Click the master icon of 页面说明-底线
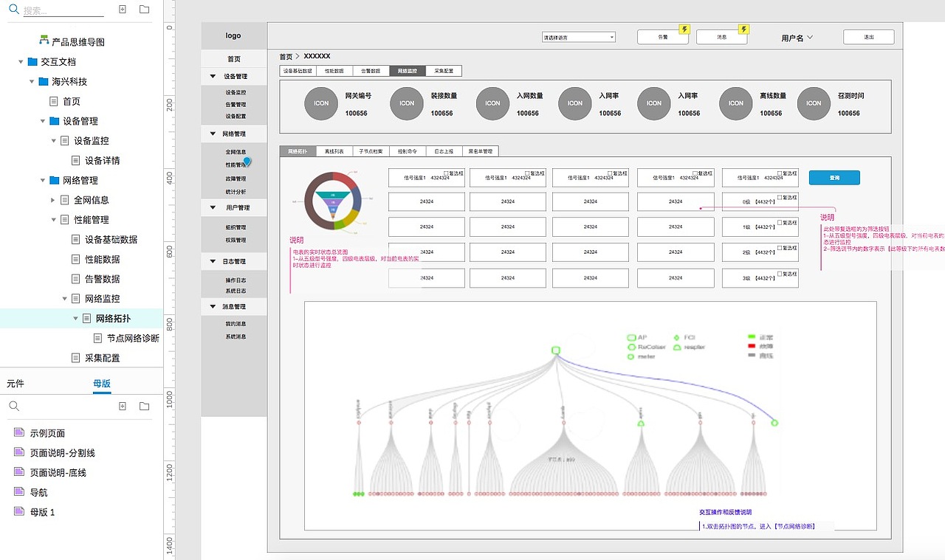 click(x=19, y=472)
